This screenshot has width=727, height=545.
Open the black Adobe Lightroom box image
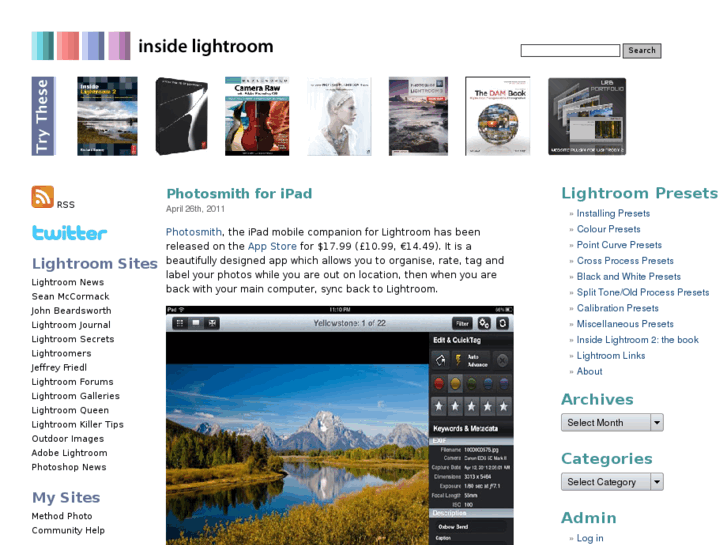(182, 116)
